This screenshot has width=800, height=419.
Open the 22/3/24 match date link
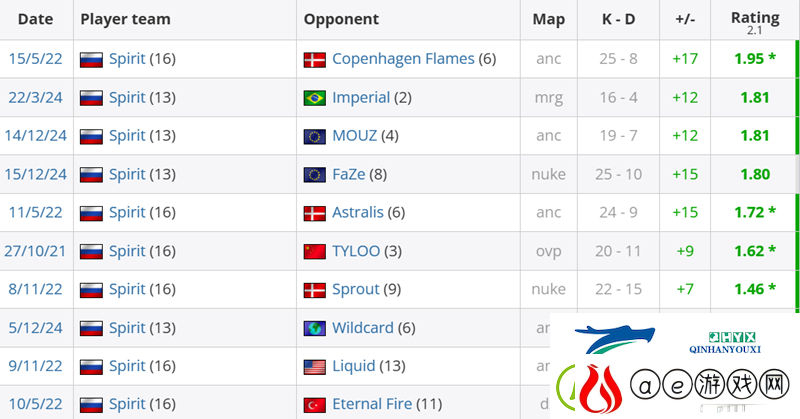pyautogui.click(x=35, y=97)
